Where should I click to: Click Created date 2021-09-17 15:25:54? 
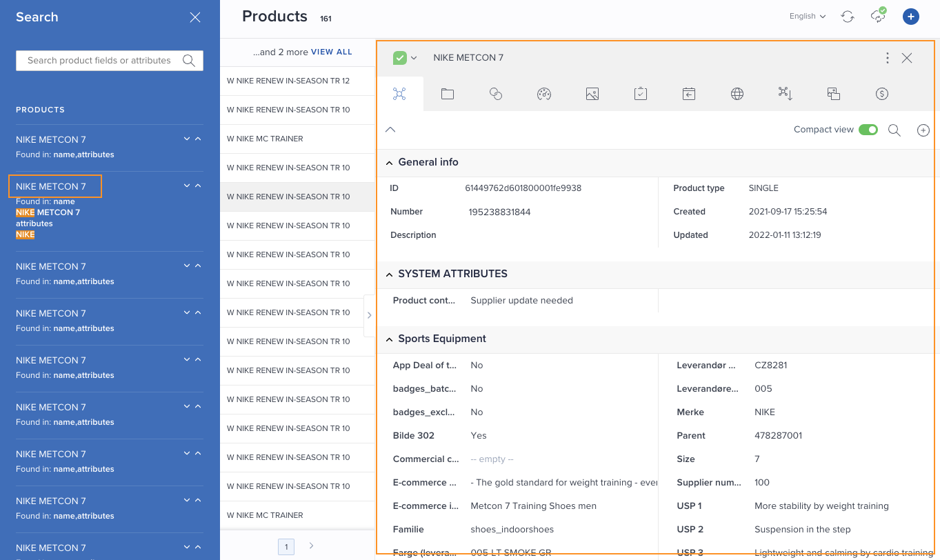788,212
